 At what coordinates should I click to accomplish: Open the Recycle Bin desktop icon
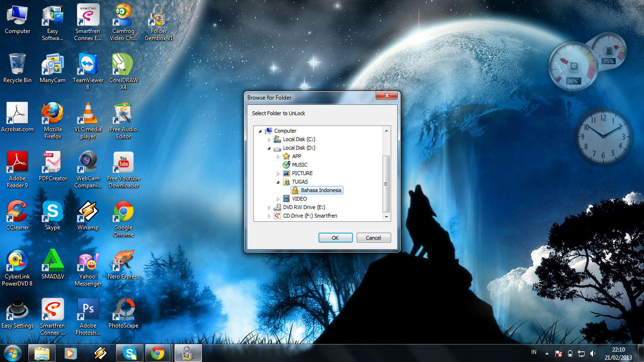click(17, 68)
